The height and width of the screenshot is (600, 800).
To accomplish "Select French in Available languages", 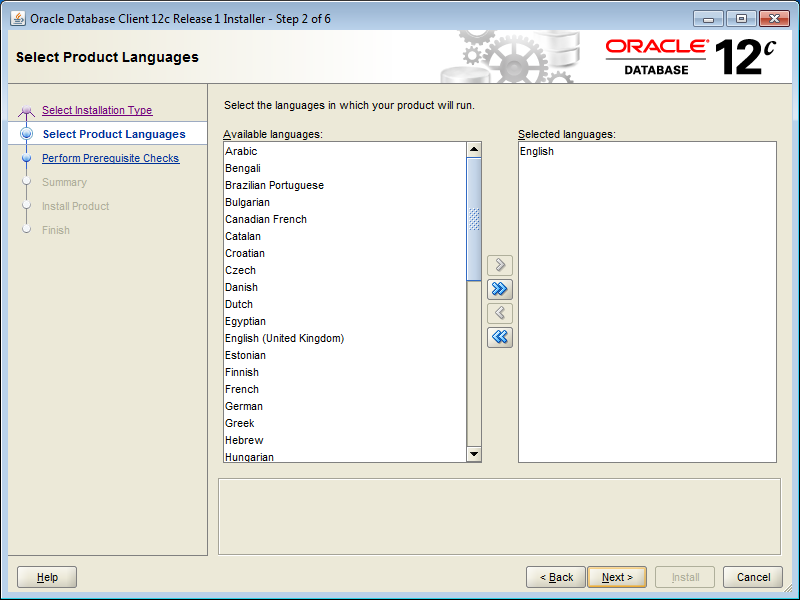I will [x=345, y=389].
